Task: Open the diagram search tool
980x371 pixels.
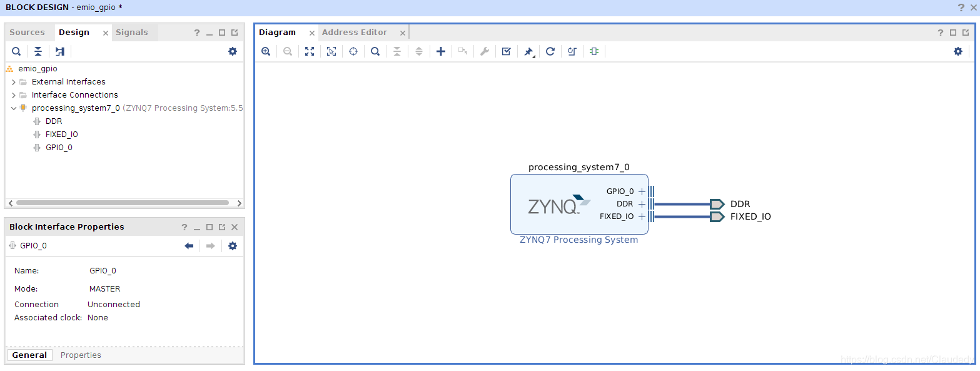Action: click(x=375, y=51)
